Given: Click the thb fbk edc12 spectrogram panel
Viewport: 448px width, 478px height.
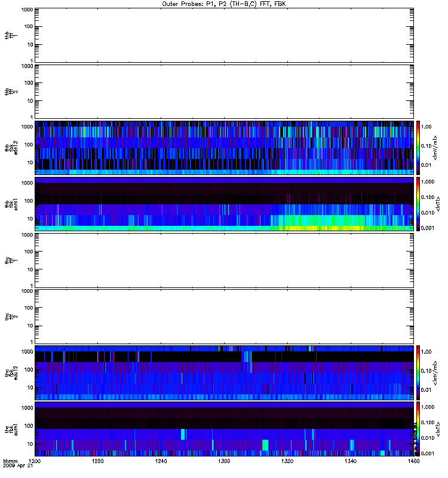Looking at the screenshot, I should tap(225, 148).
